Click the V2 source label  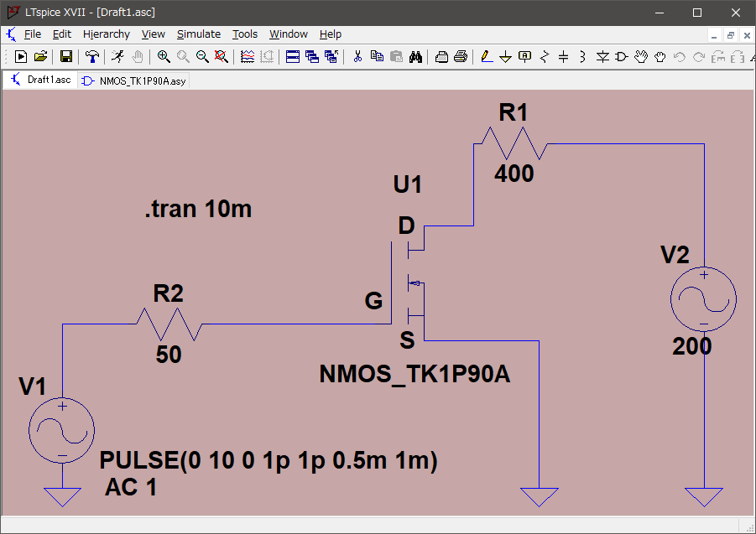click(x=675, y=255)
